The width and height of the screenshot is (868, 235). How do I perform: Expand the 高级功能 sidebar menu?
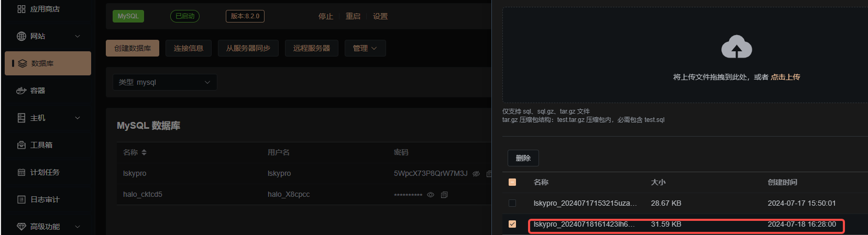(48, 227)
